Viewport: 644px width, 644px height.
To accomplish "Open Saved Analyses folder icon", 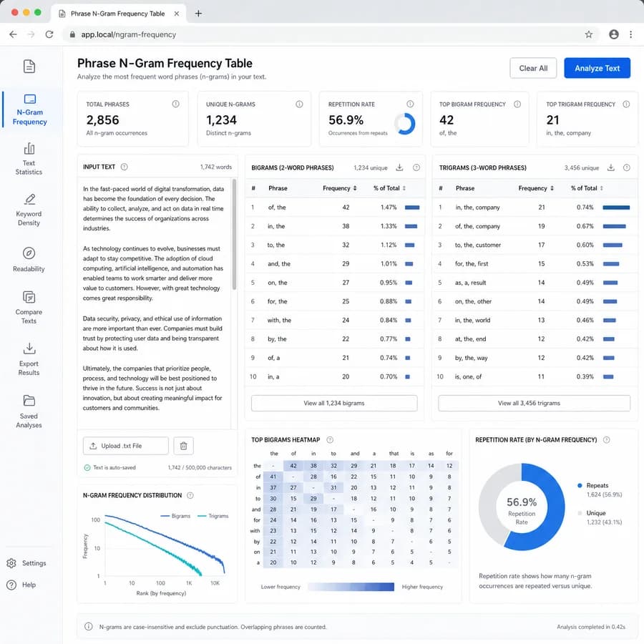I will coord(29,400).
